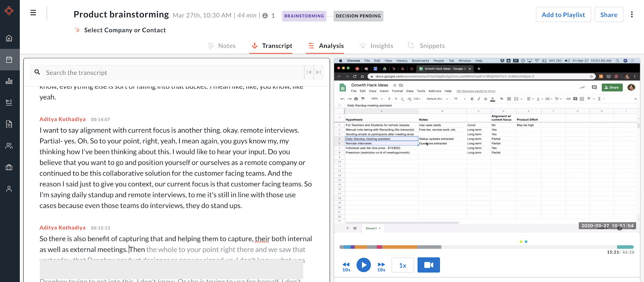Viewport: 644px width, 282px height.
Task: Open the team members sidebar icon
Action: click(9, 146)
